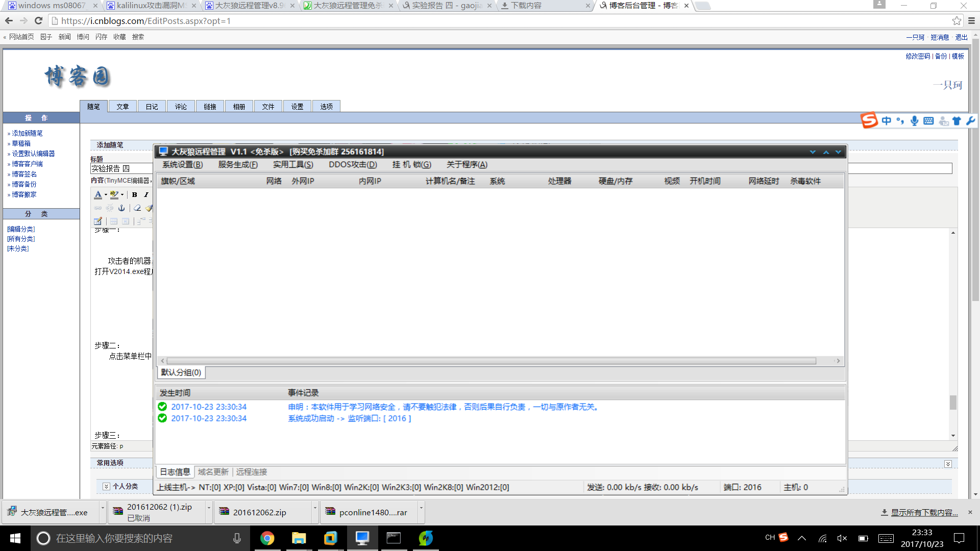Open 系统设置(B) menu
Viewport: 980px width, 551px height.
coord(182,164)
